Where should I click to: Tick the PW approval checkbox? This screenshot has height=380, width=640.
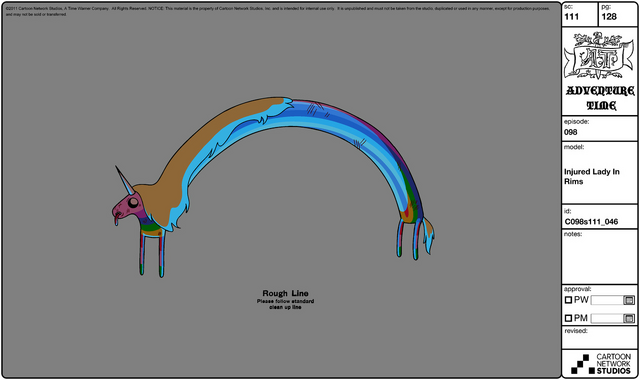(568, 300)
